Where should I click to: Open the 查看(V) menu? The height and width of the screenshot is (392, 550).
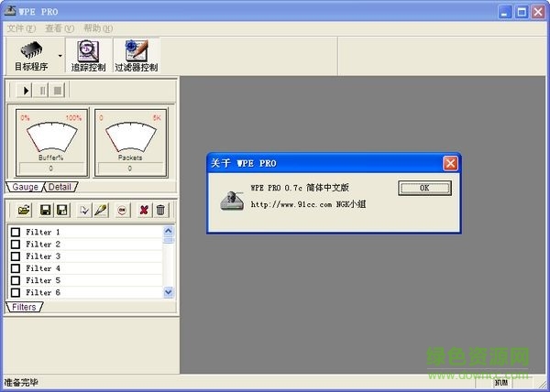[x=60, y=28]
